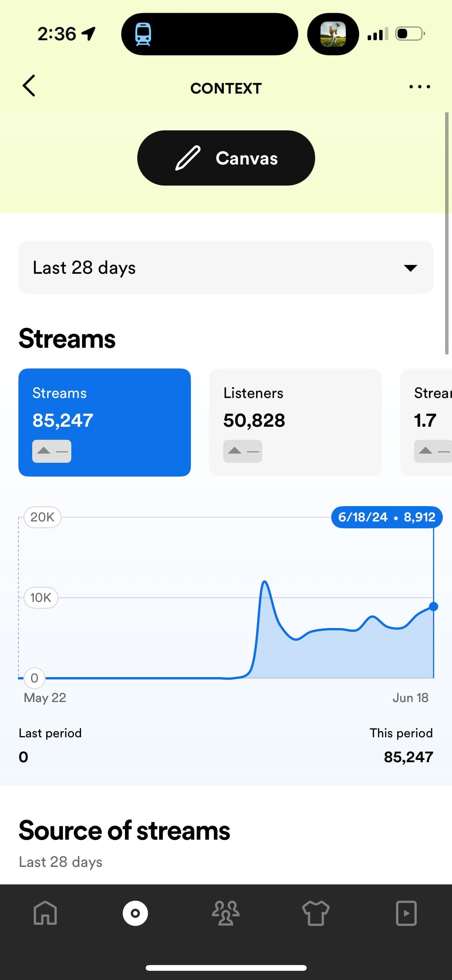This screenshot has width=452, height=980.
Task: Select the partially visible 1.7 stat card
Action: (x=426, y=422)
